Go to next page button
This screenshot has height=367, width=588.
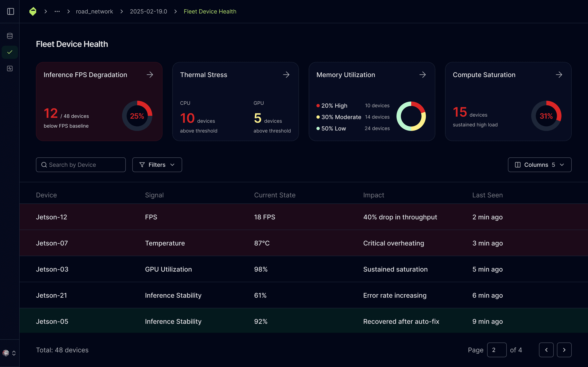click(564, 350)
